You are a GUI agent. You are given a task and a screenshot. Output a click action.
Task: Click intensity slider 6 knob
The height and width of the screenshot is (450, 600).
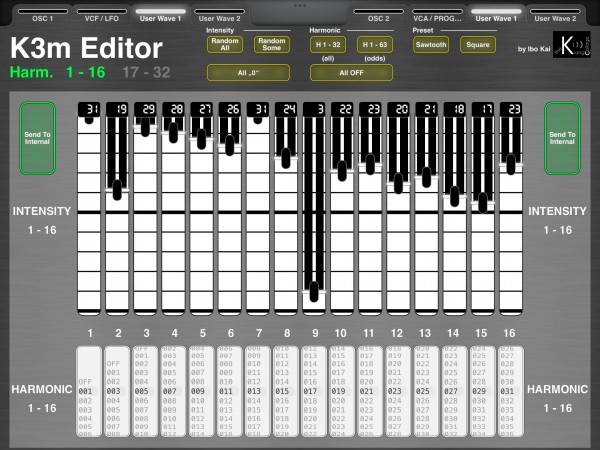(230, 145)
